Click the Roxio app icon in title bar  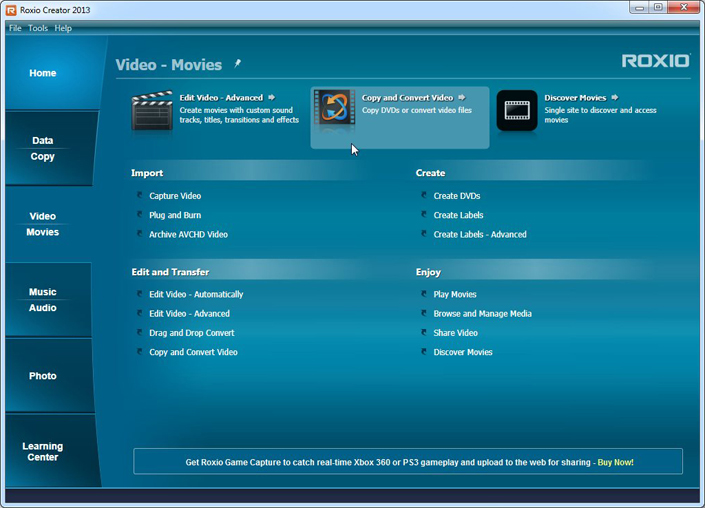tap(11, 10)
